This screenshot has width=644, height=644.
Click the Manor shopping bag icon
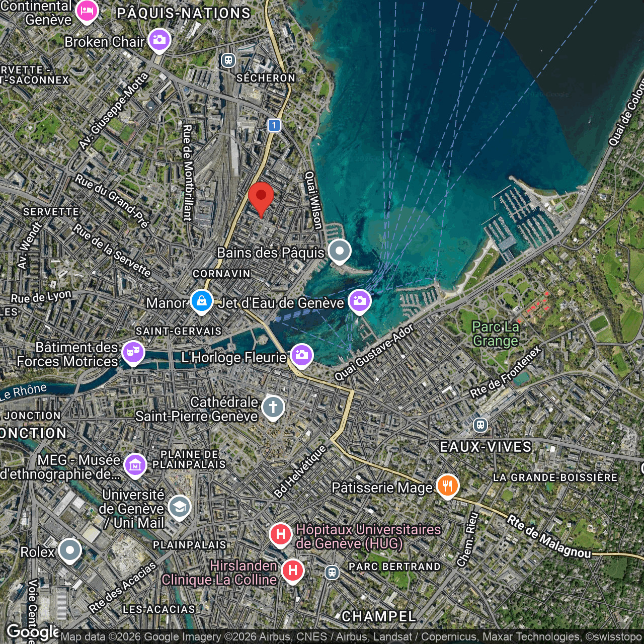(201, 301)
